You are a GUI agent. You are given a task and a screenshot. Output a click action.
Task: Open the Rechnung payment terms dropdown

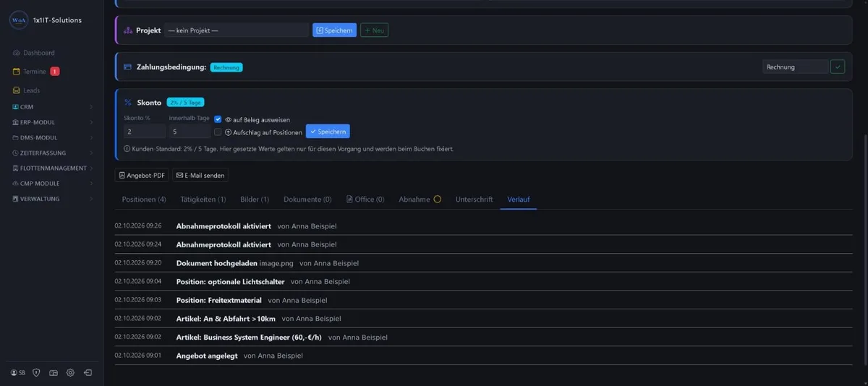796,67
